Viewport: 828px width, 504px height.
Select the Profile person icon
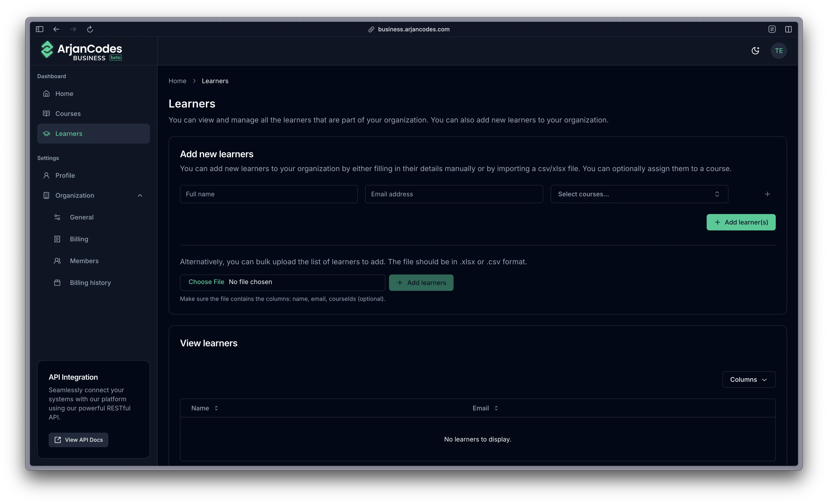pyautogui.click(x=46, y=175)
